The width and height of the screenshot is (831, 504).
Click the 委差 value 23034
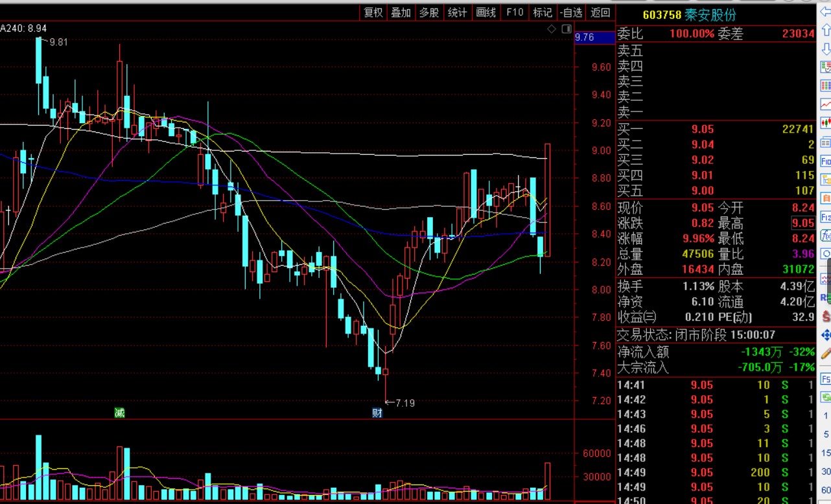[798, 34]
